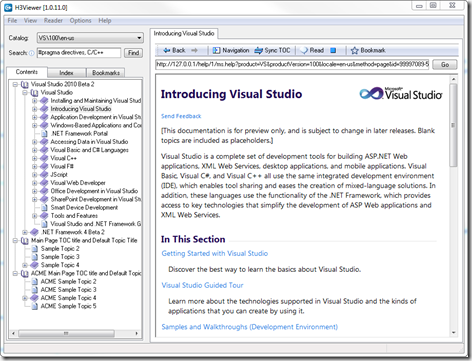Viewport: 472px width, 361px height.
Task: Click the .NET Framework Portal page icon
Action: coord(44,134)
